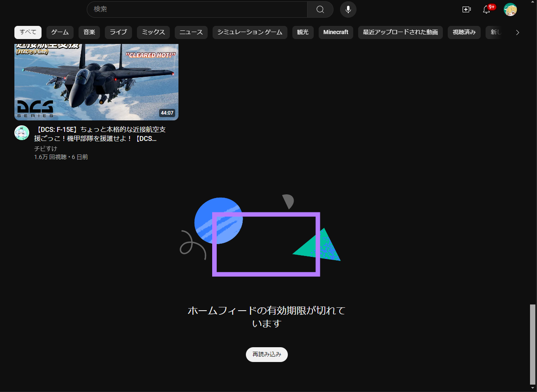Show ニュース category videos
537x392 pixels.
(x=191, y=32)
